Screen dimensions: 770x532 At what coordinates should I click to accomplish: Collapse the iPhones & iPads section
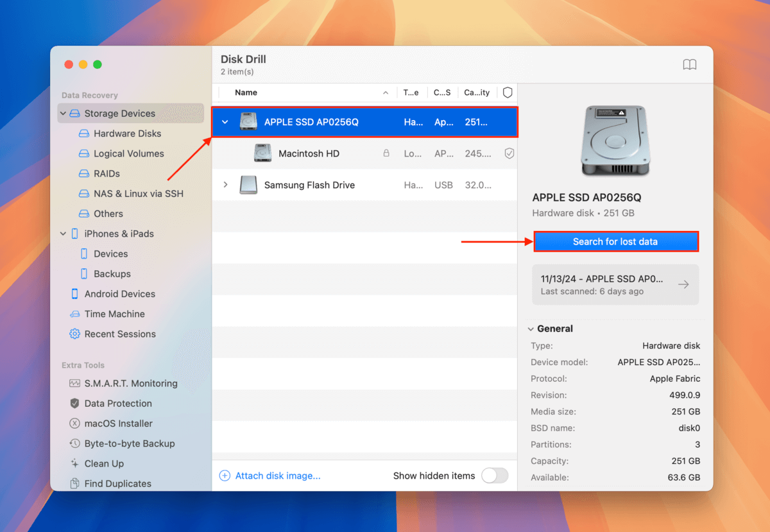pos(63,234)
